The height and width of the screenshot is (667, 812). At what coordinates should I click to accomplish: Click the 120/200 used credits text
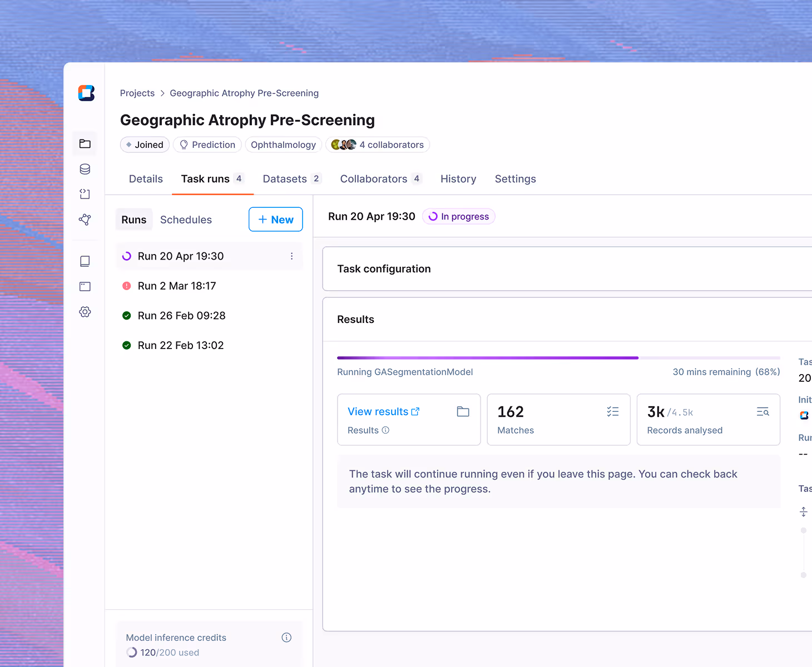(170, 653)
